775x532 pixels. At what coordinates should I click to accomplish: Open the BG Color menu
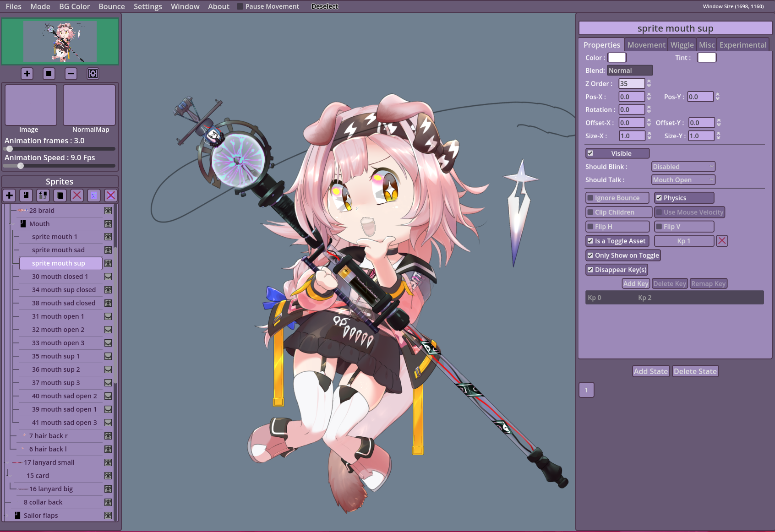[75, 6]
